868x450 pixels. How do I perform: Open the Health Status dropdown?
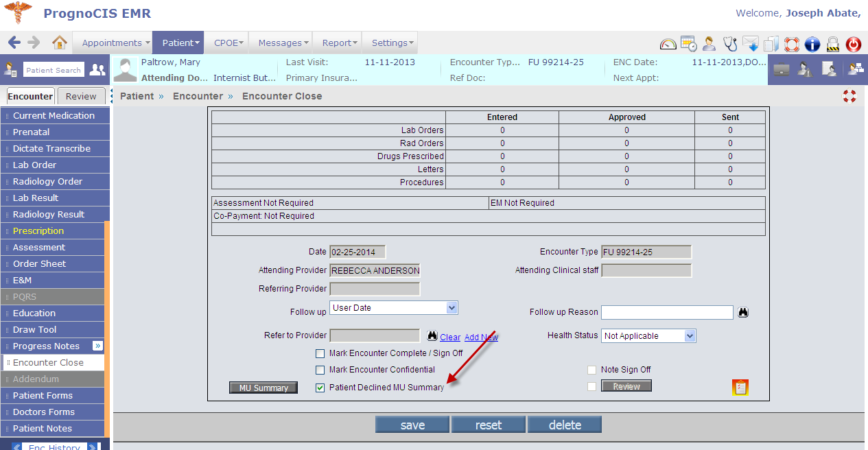[649, 336]
